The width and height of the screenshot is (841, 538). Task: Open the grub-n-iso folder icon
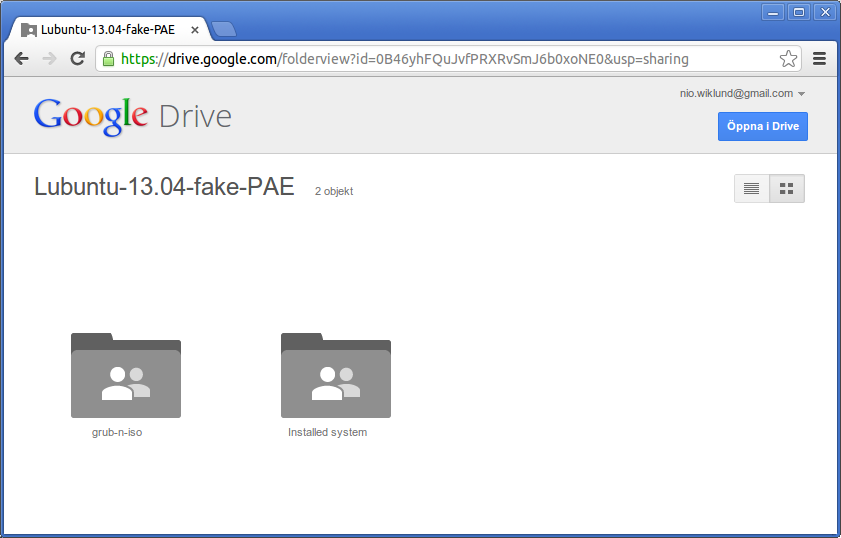(125, 376)
